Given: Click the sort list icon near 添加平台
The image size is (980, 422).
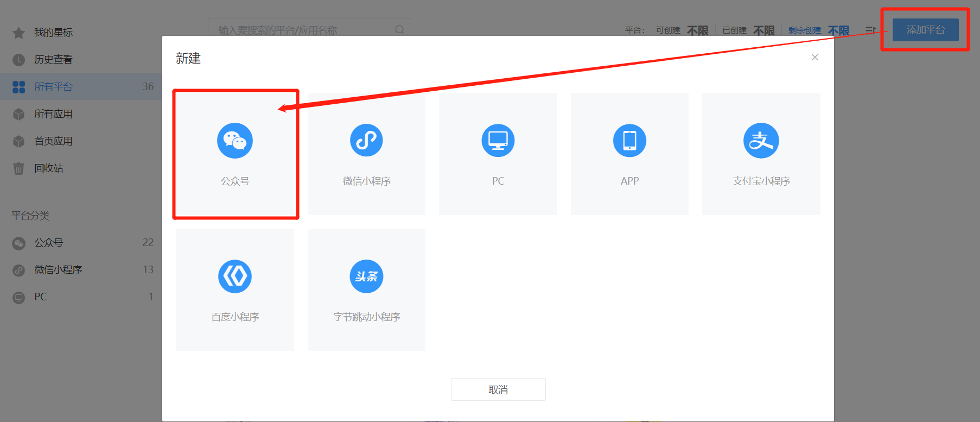Looking at the screenshot, I should click(870, 30).
